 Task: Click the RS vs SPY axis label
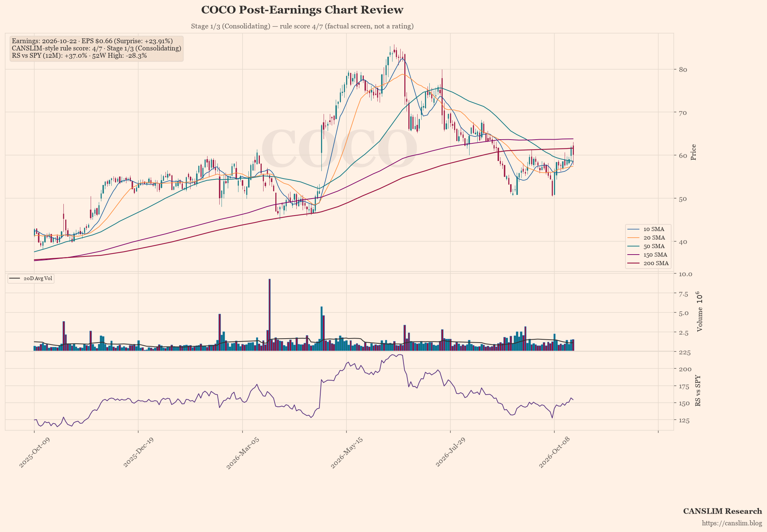pos(698,391)
